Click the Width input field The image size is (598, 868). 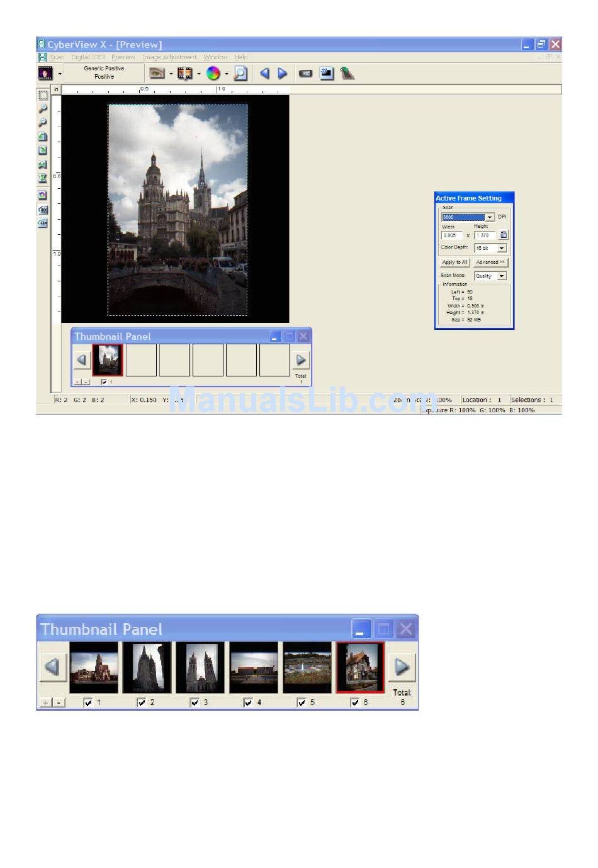pos(452,235)
